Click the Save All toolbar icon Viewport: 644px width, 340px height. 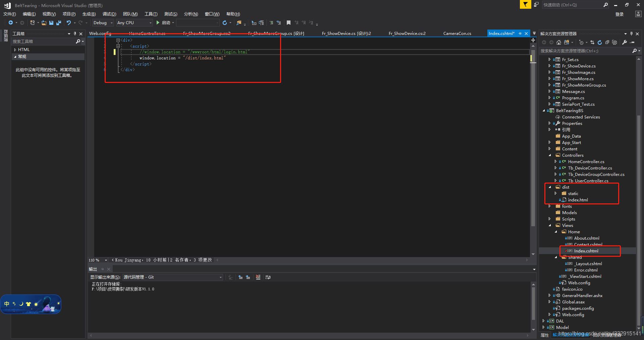tap(59, 23)
